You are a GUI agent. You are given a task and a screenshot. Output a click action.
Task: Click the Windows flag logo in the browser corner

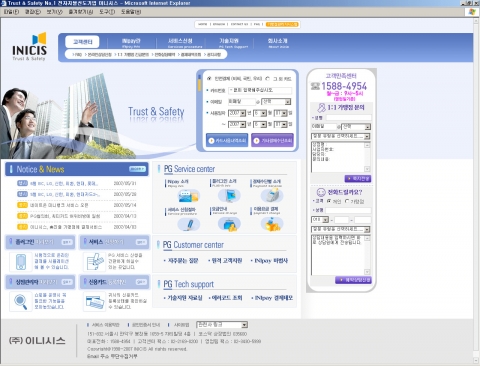pyautogui.click(x=472, y=12)
